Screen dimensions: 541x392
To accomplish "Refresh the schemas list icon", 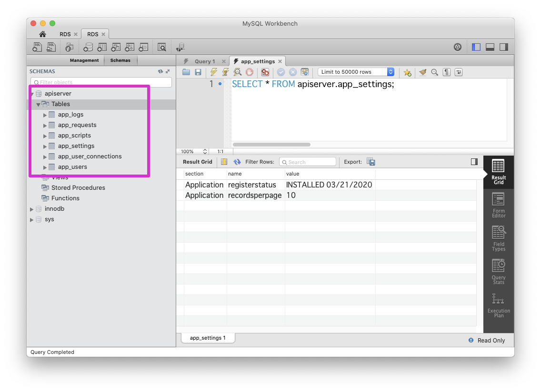I will (160, 71).
